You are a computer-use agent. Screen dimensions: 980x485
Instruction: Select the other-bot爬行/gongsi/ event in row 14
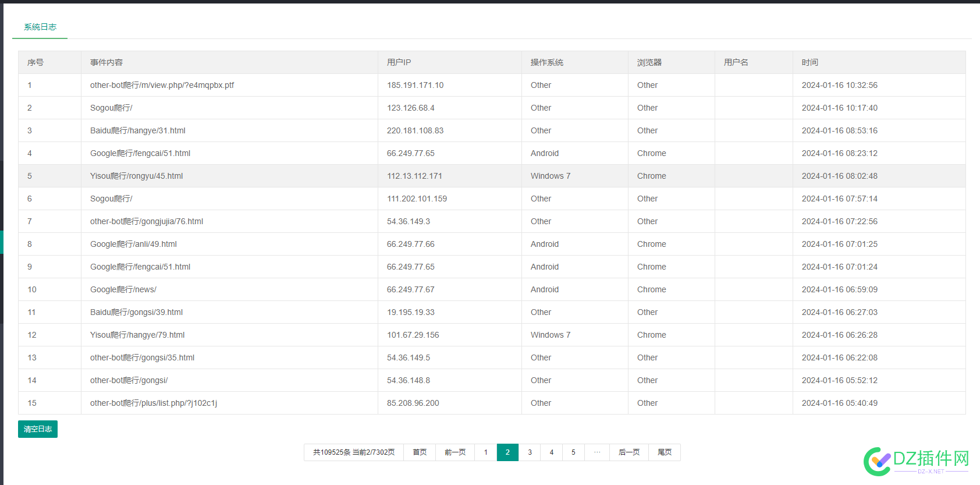(x=129, y=380)
